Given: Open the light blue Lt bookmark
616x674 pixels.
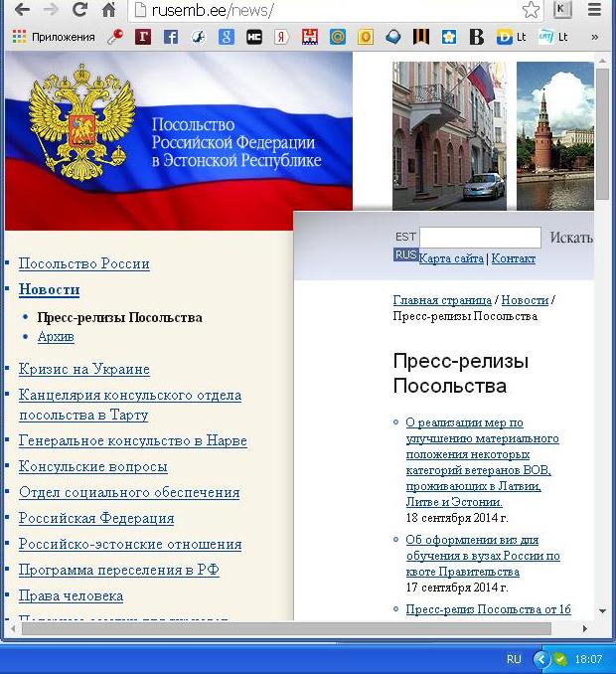Looking at the screenshot, I should [553, 37].
